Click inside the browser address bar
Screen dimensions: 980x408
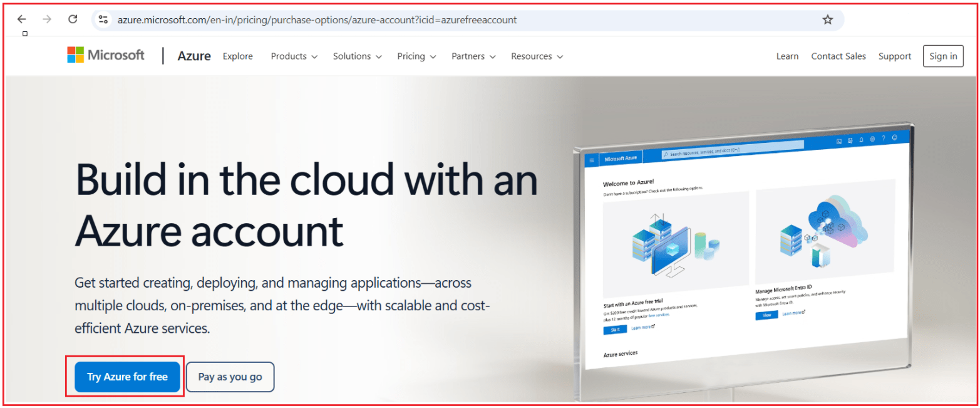point(376,19)
